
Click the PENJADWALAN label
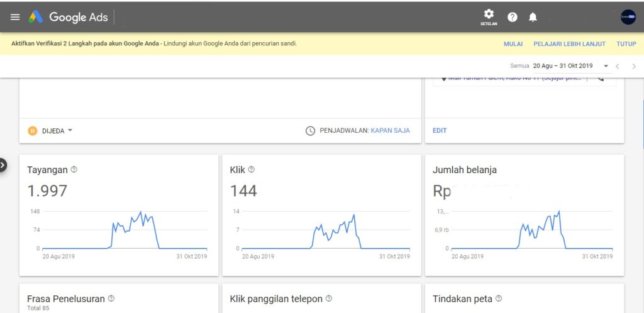coord(344,130)
